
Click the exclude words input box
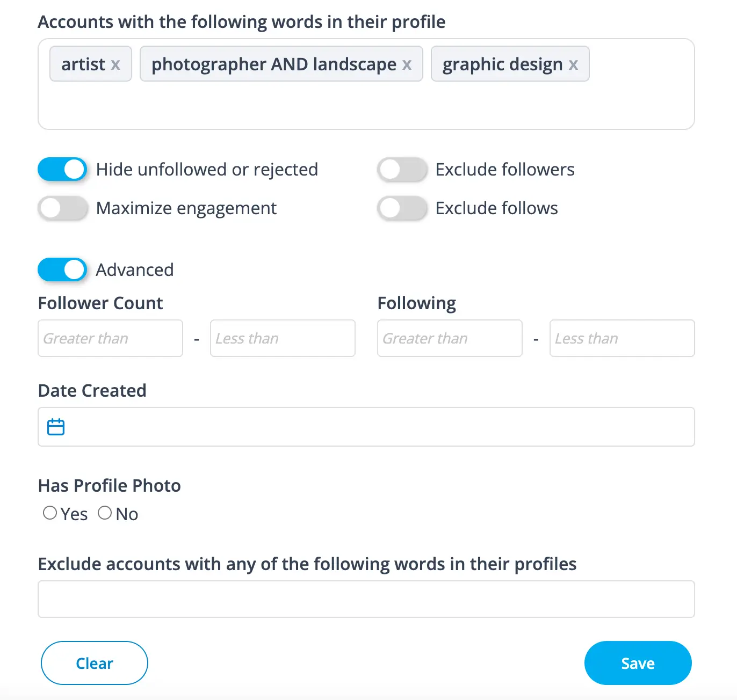point(366,599)
